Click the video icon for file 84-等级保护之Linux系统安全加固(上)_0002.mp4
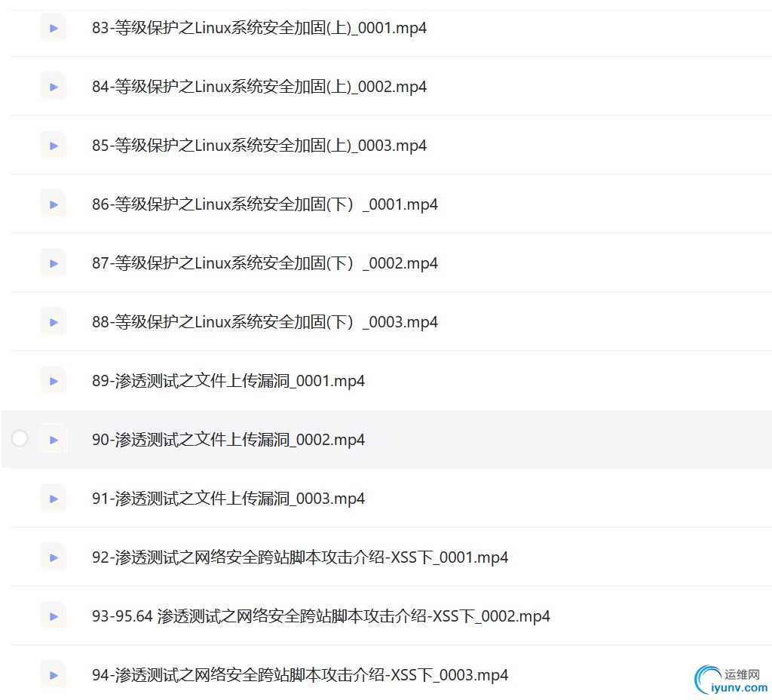 pyautogui.click(x=54, y=87)
